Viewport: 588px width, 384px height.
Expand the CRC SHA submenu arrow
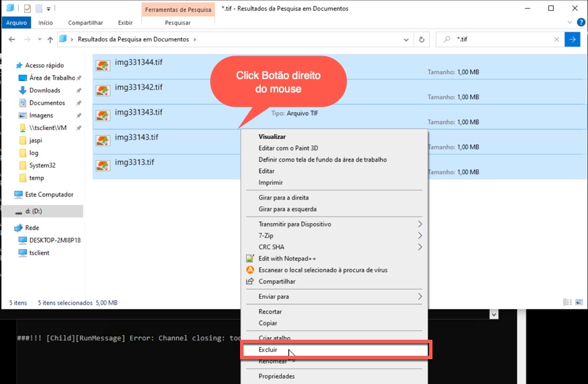tap(420, 247)
